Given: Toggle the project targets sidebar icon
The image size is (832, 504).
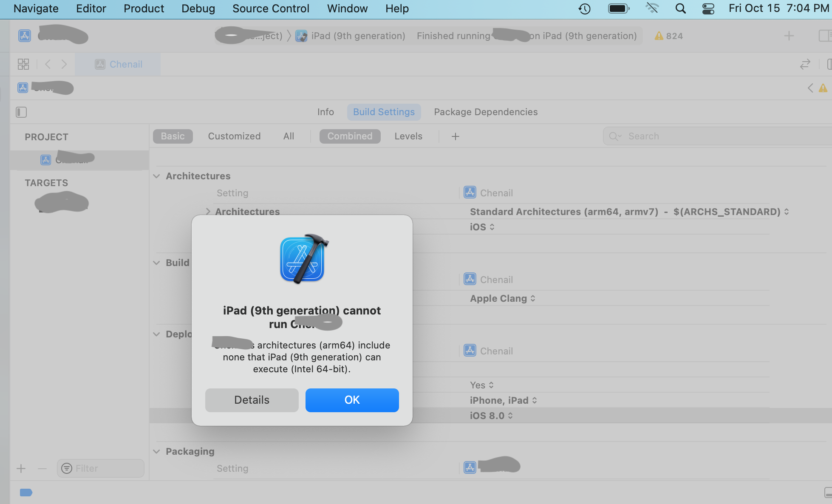Looking at the screenshot, I should coord(21,112).
